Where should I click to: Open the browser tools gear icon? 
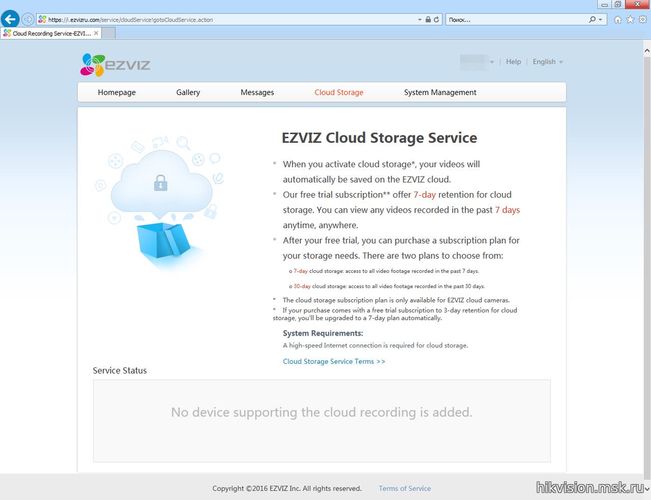[x=643, y=20]
